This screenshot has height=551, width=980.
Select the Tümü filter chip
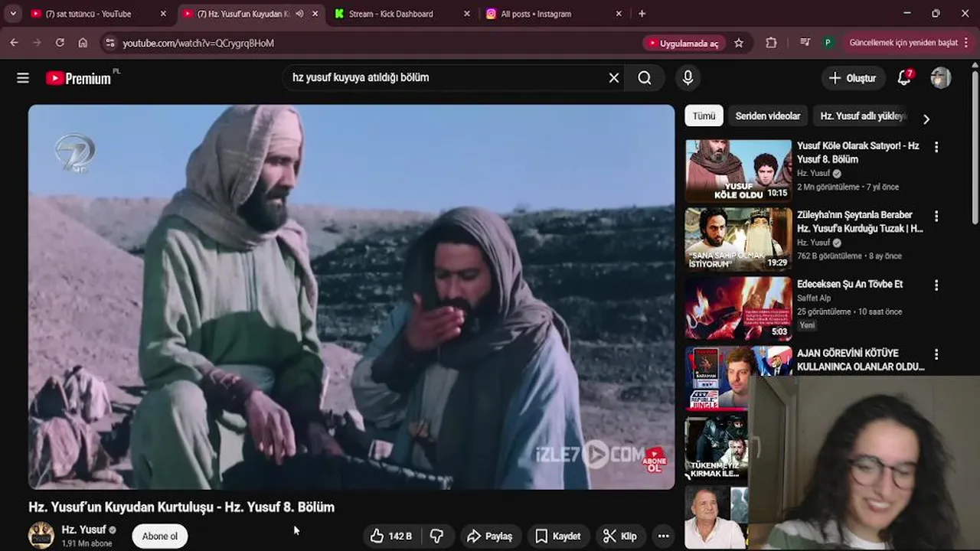coord(704,116)
